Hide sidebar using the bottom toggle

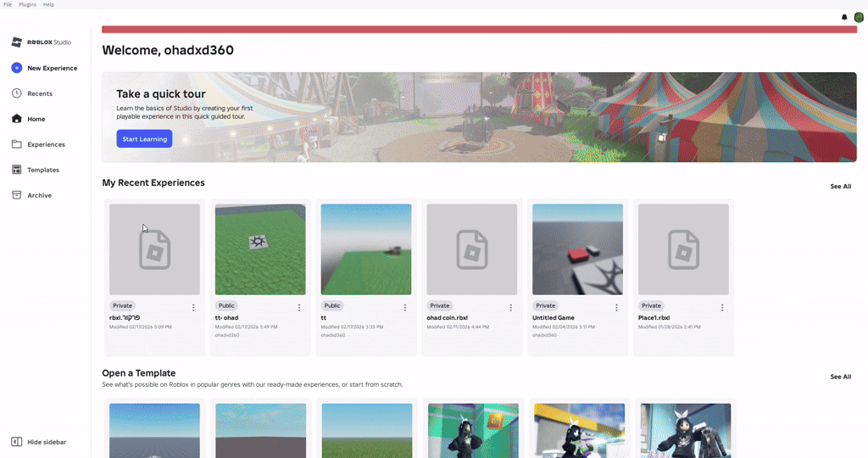(x=17, y=442)
